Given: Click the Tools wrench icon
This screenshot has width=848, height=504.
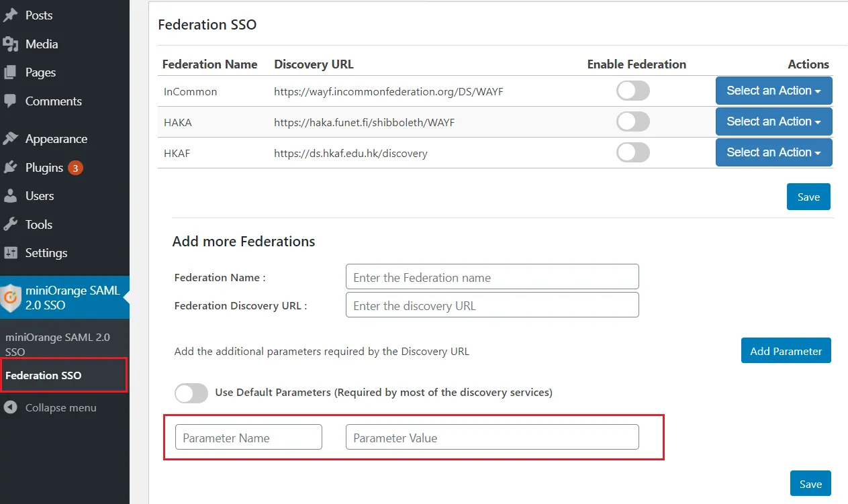Looking at the screenshot, I should click(x=10, y=225).
